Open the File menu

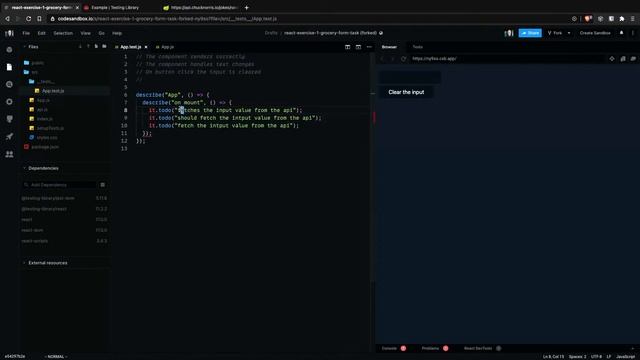click(x=26, y=33)
